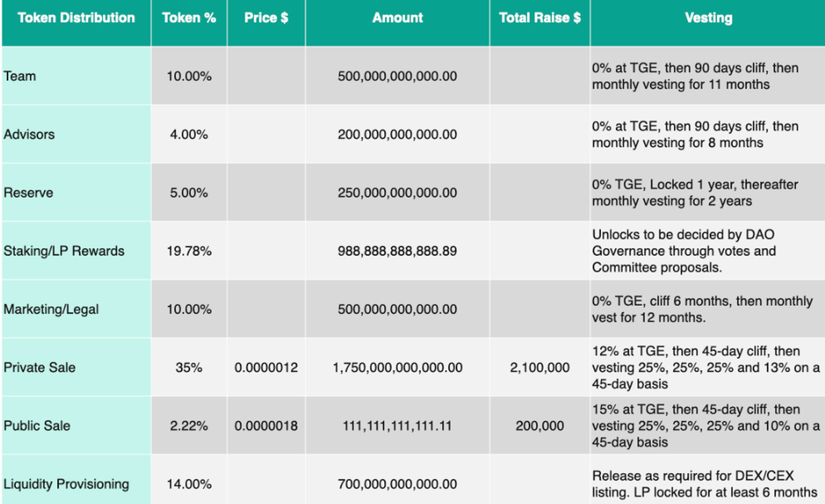Click the Token Distribution column header

point(76,19)
